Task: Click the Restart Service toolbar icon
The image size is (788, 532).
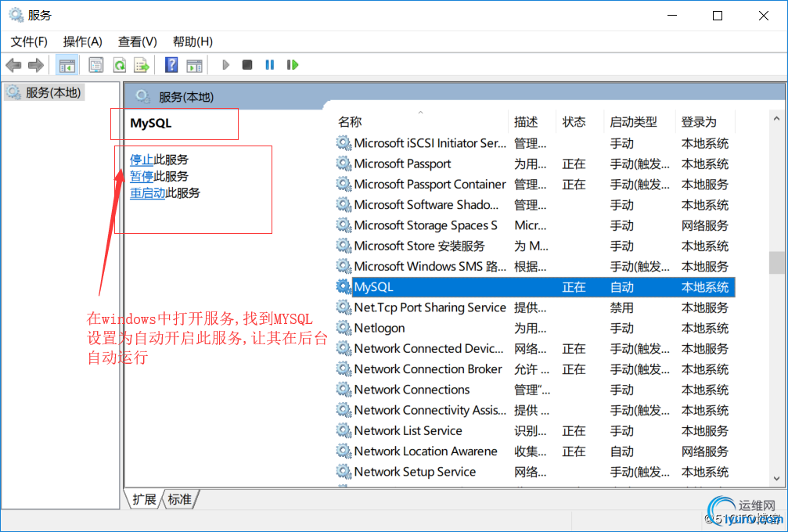Action: coord(293,65)
